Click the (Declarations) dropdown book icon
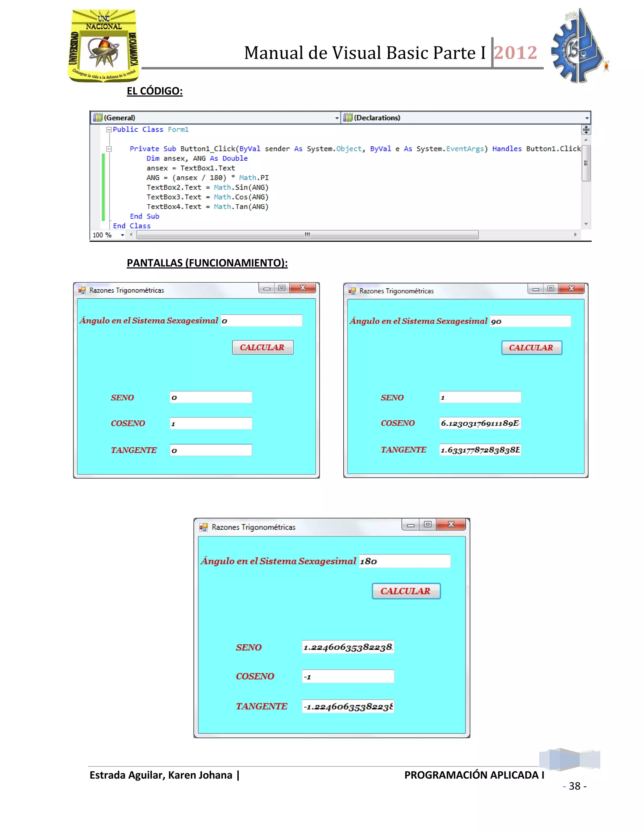Viewport: 644px width, 833px height. (x=348, y=118)
